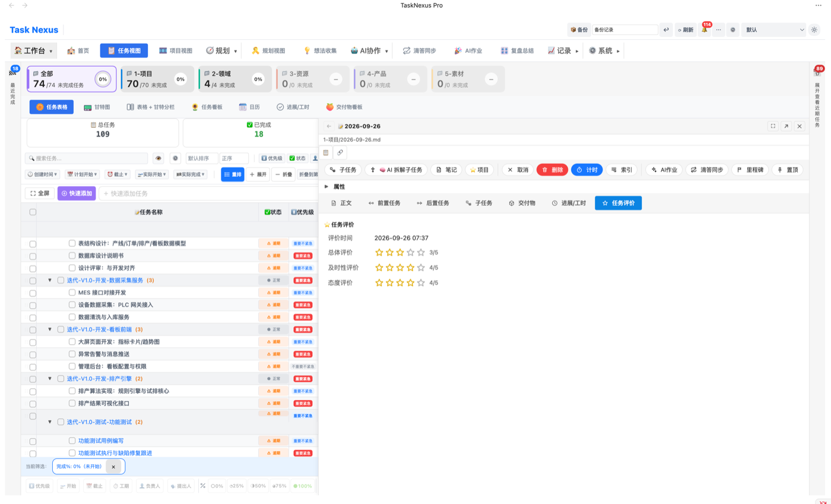Open the notification bell with 114 badge
The height and width of the screenshot is (504, 831).
click(705, 30)
